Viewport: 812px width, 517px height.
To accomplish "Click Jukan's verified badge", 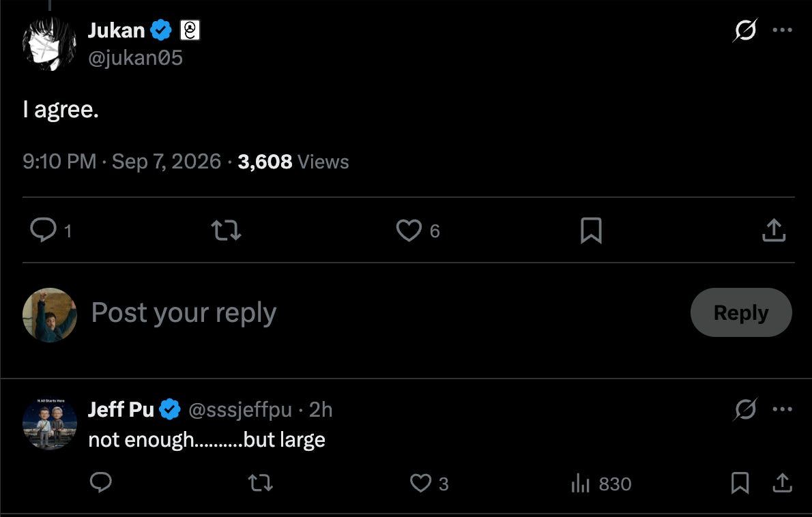I will point(161,30).
